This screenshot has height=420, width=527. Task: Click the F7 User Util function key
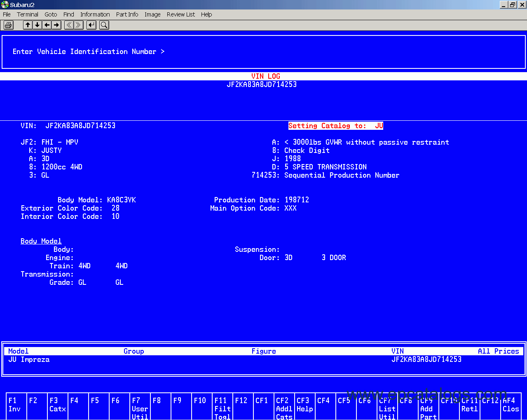(x=140, y=406)
